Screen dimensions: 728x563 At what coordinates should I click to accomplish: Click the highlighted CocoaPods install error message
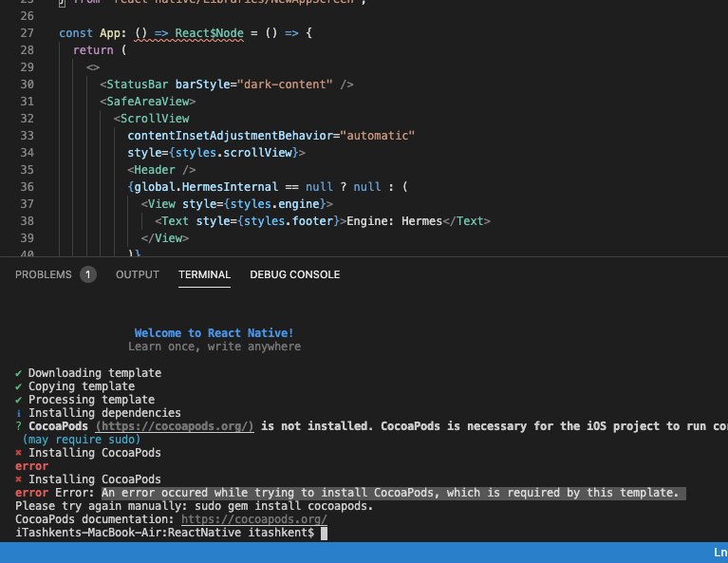tap(394, 493)
